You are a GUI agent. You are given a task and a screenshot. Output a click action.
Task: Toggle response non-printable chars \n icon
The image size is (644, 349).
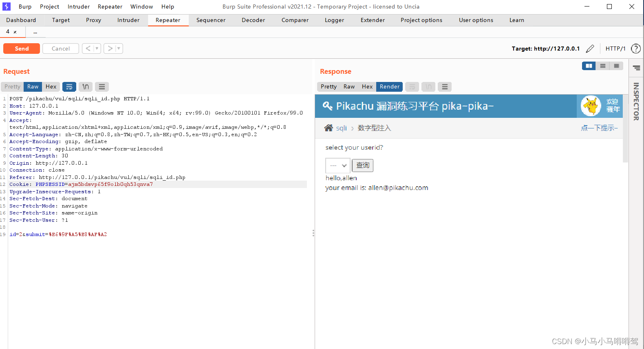pyautogui.click(x=428, y=87)
